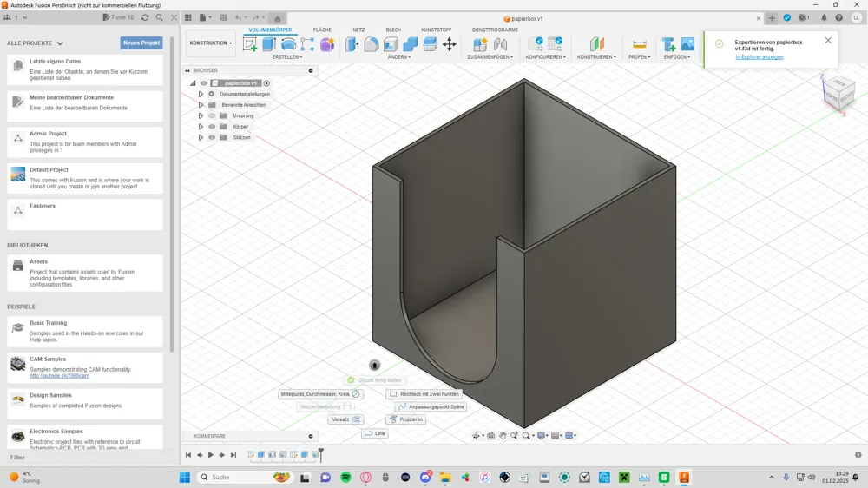Switch to the FLÄCHE tab

click(322, 30)
